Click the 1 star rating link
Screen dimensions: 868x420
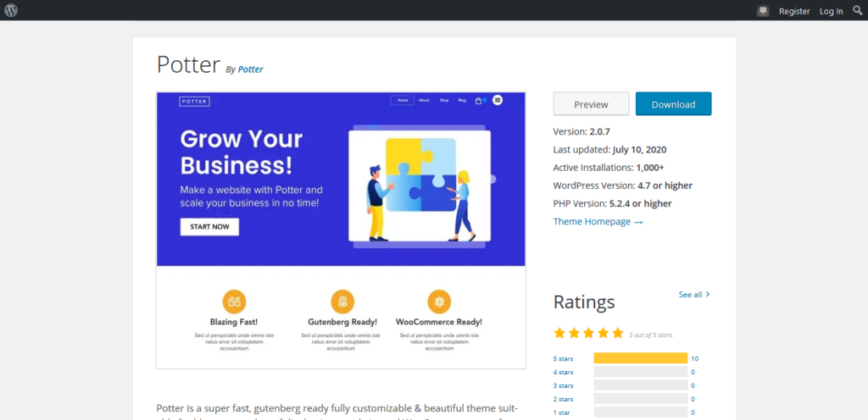coord(561,412)
